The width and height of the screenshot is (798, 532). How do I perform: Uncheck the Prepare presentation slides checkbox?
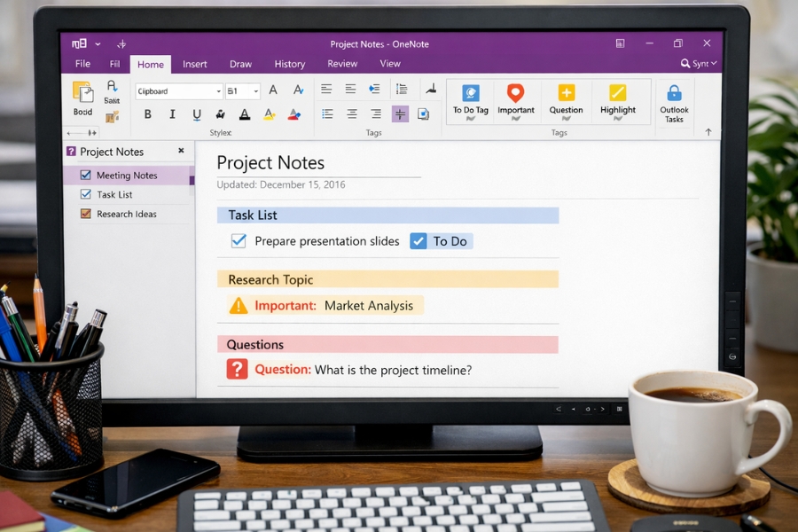point(238,240)
